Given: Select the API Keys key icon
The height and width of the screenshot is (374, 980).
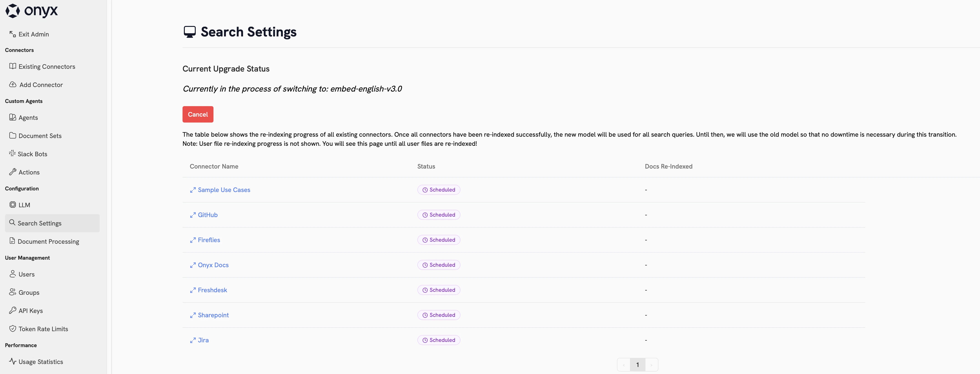Looking at the screenshot, I should [13, 310].
